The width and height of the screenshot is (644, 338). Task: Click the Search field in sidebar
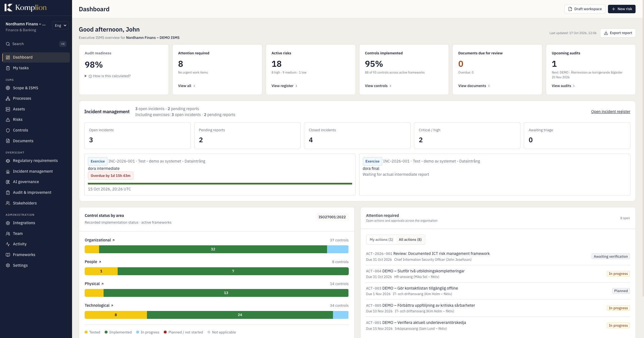pyautogui.click(x=36, y=44)
